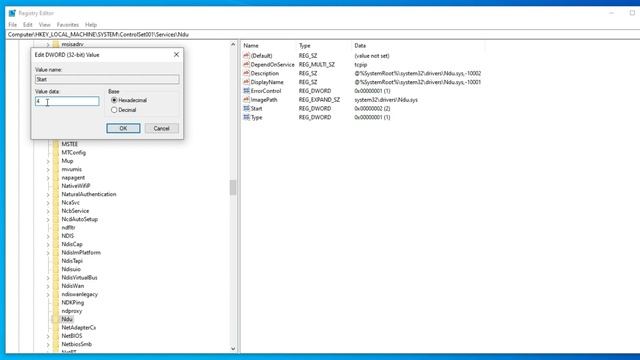Click the Start data cell 0x00000002 (2)
The height and width of the screenshot is (360, 640).
tap(372, 109)
